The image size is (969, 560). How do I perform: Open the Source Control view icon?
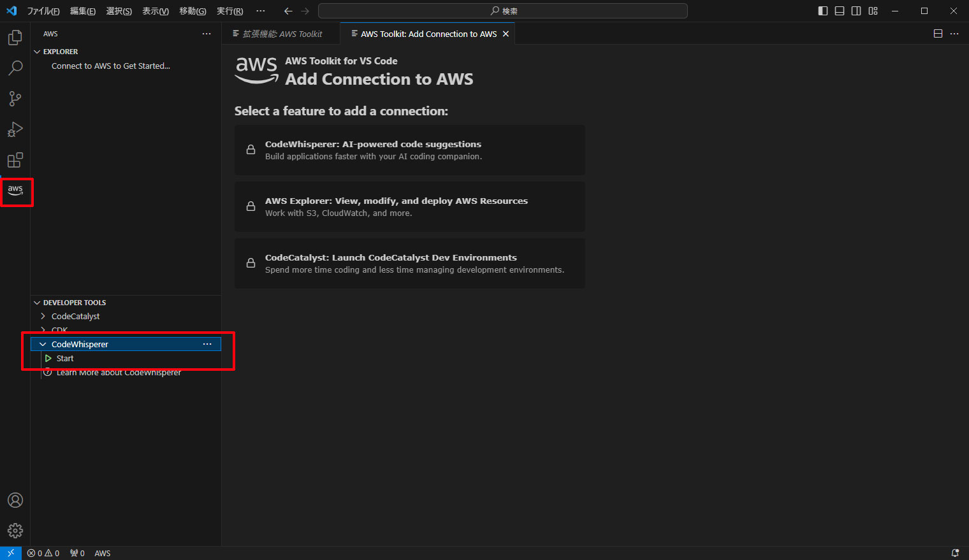point(15,99)
